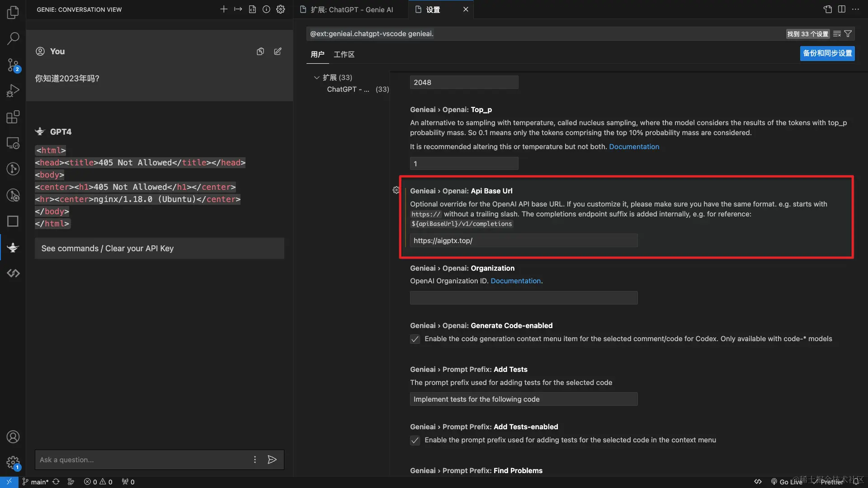Click See commands / Clear your API Key
The width and height of the screenshot is (868, 488).
click(x=160, y=249)
